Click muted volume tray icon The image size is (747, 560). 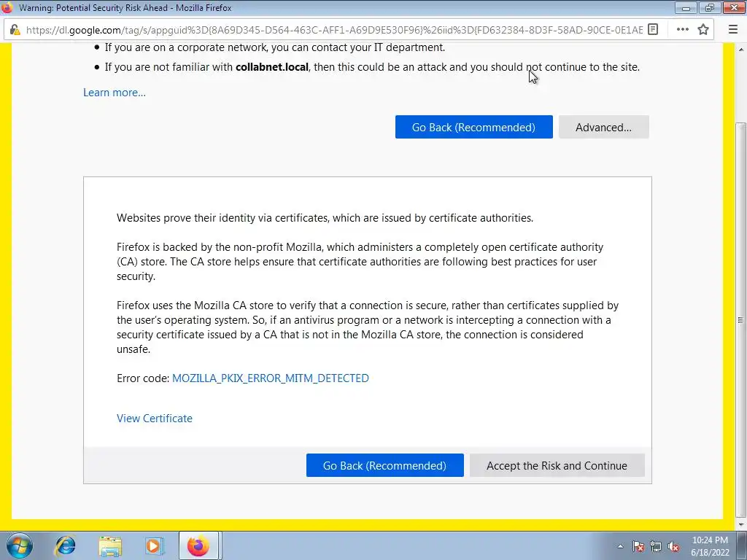[673, 547]
